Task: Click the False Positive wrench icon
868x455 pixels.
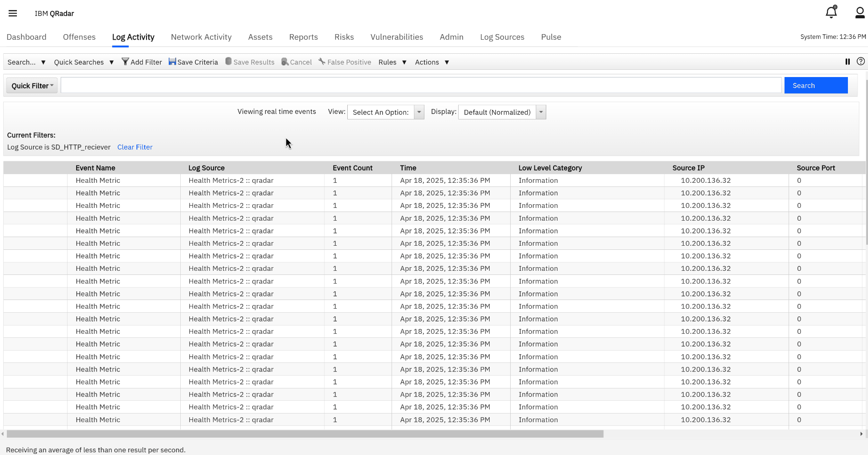Action: [x=322, y=62]
